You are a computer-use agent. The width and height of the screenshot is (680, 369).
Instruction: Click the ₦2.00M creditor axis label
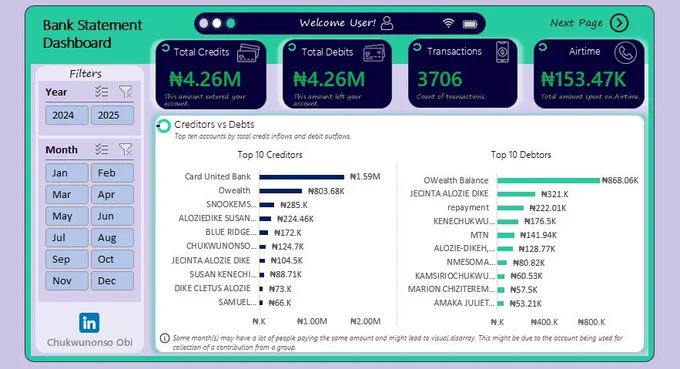click(365, 321)
